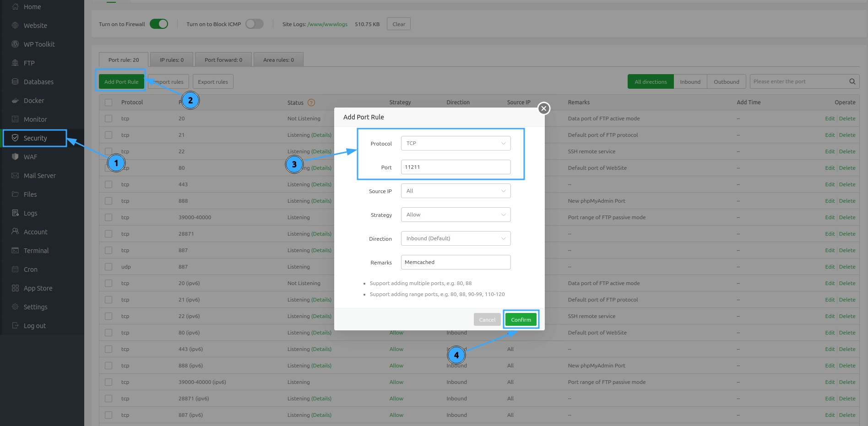The width and height of the screenshot is (868, 426).
Task: Open the Databases icon
Action: pyautogui.click(x=15, y=82)
